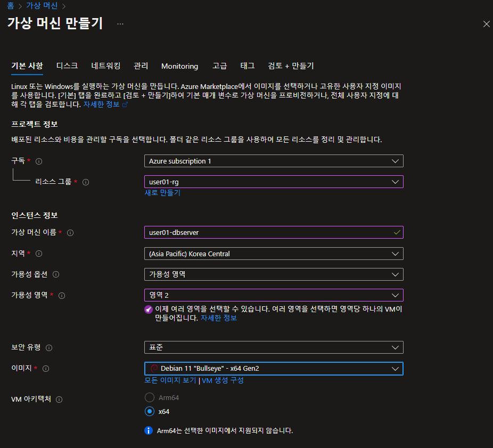Click the 가상 머신 만들기 page title
This screenshot has width=493, height=448.
[x=55, y=23]
